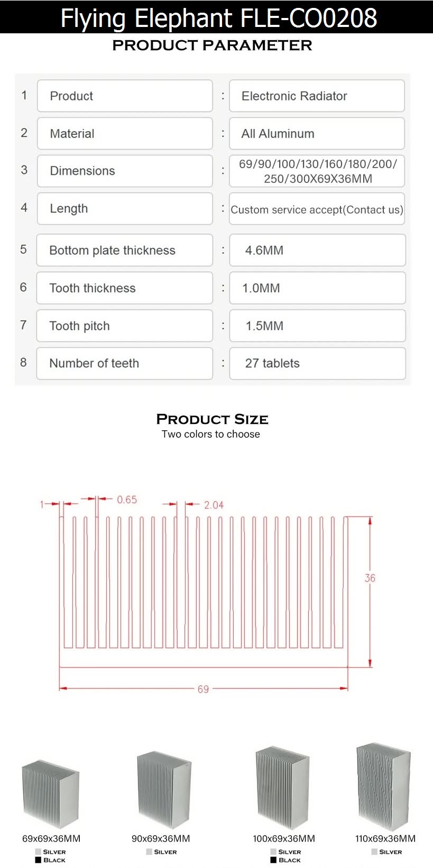Click the 69x69x36MM heatsink image
The height and width of the screenshot is (868, 433).
51,794
